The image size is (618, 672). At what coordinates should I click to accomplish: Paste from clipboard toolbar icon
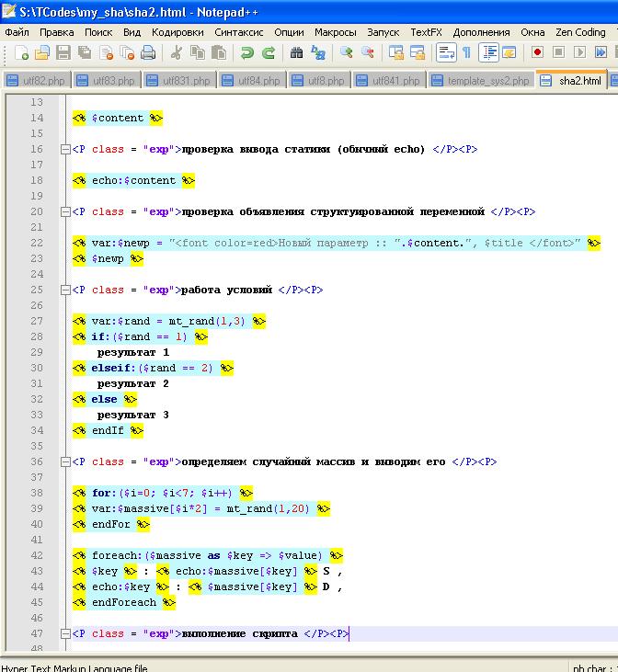tap(219, 52)
